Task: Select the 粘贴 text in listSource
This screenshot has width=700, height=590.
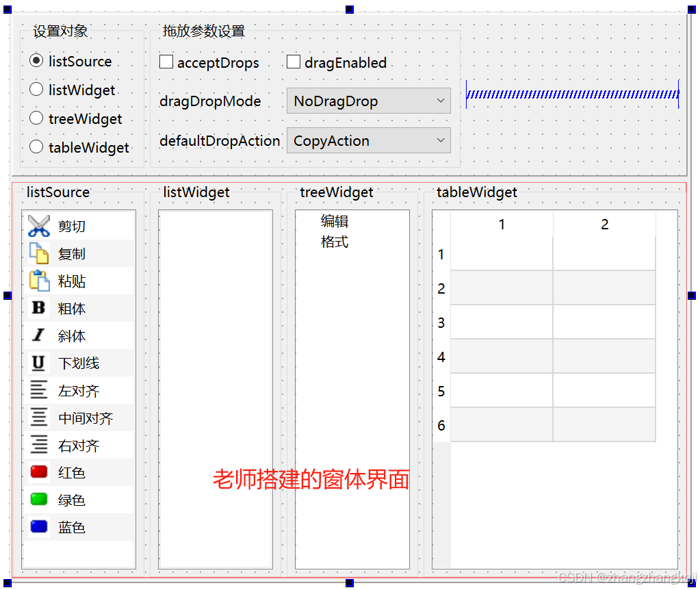Action: pos(71,281)
